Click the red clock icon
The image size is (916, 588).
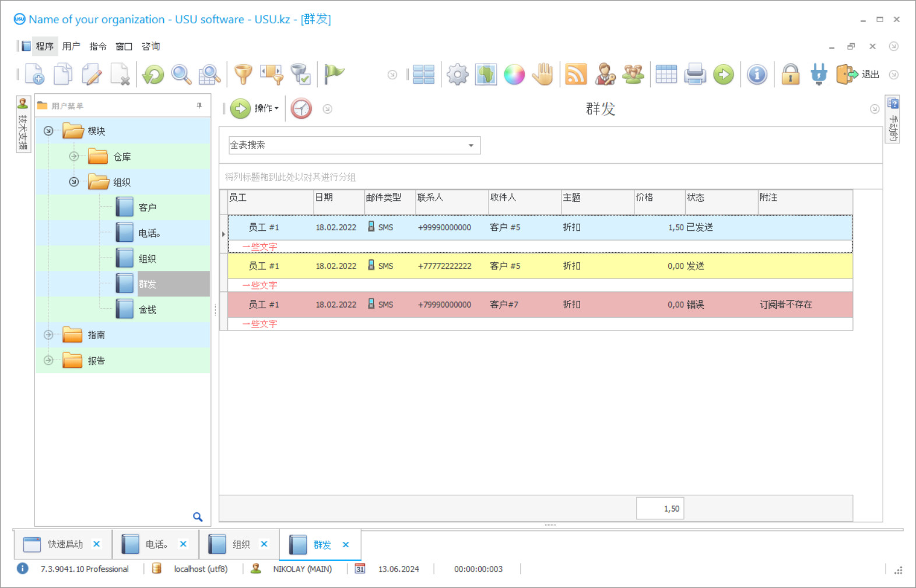point(301,109)
